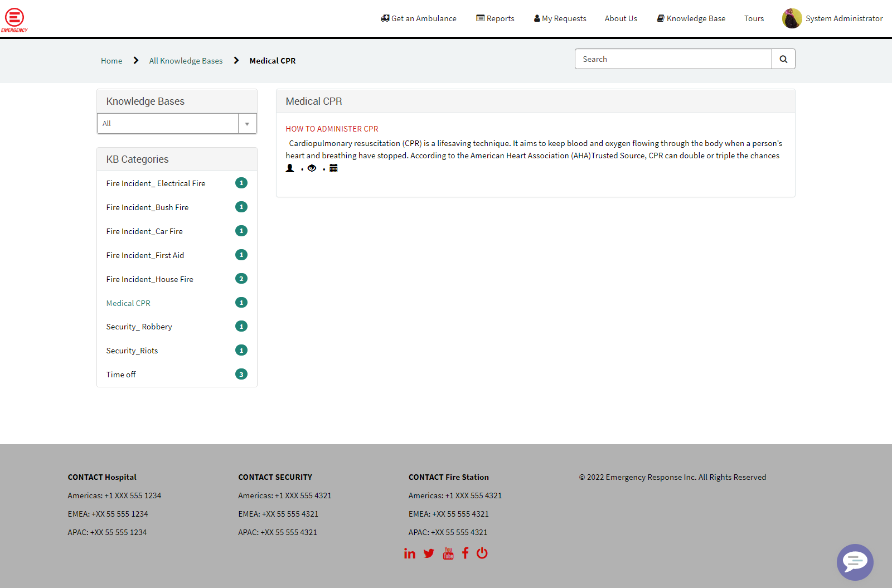Open the Reports menu item

(495, 18)
